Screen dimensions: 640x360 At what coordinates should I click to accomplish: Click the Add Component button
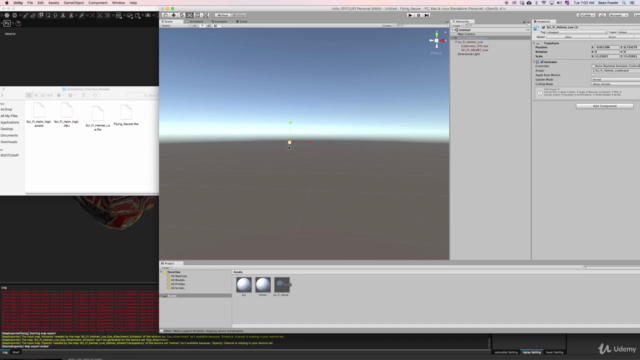pos(604,106)
